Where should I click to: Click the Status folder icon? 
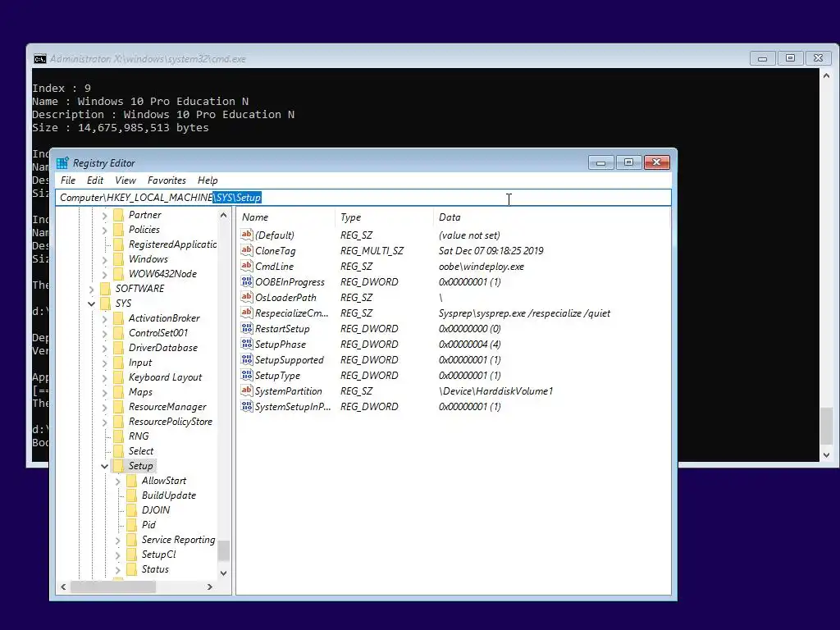point(132,569)
